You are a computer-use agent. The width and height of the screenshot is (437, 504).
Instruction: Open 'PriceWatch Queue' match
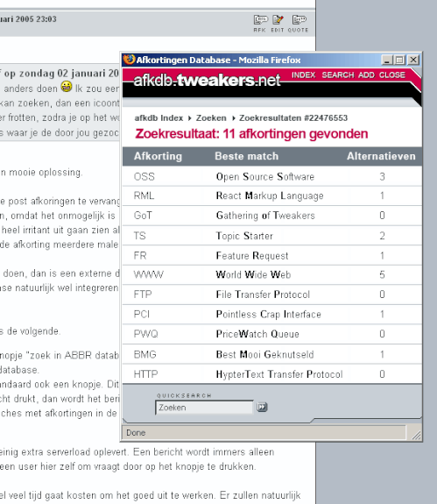pos(257,334)
